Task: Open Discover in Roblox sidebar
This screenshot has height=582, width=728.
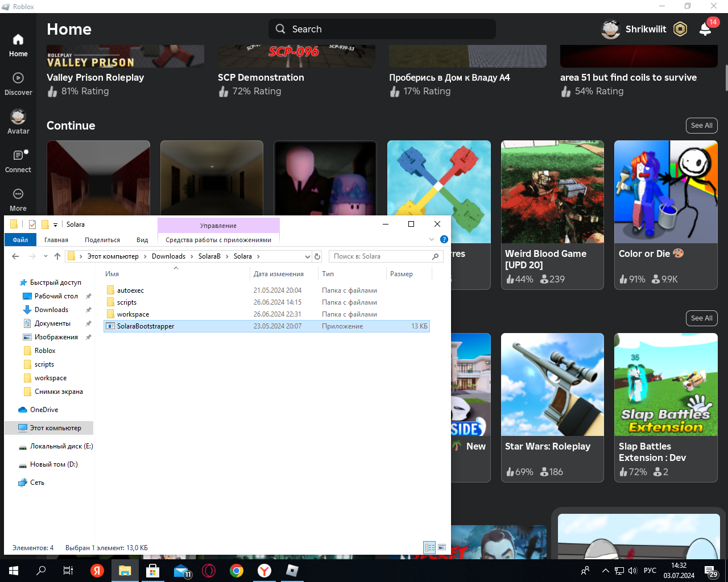Action: coord(18,84)
